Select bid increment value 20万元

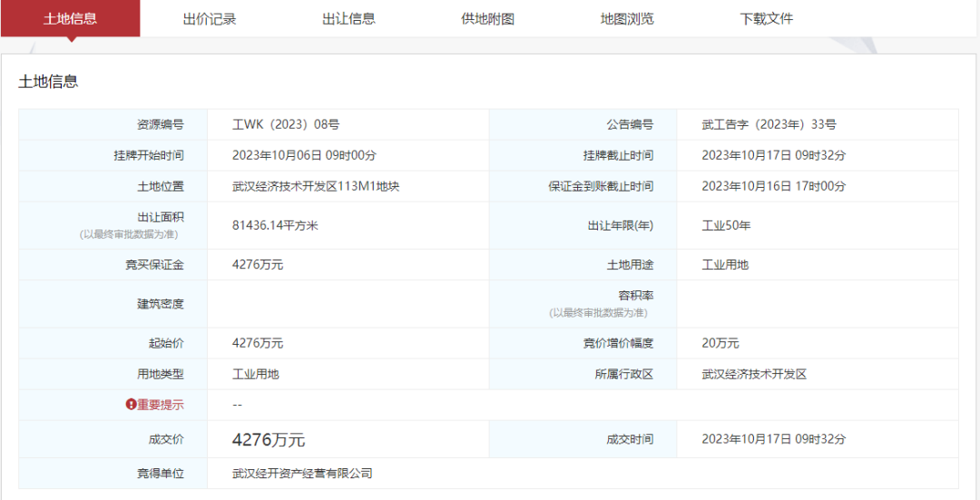720,343
